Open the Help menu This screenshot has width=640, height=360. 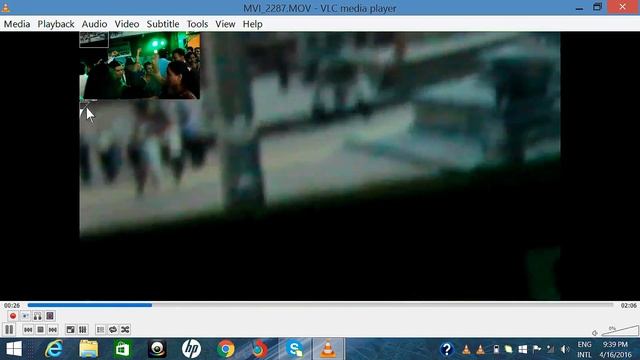[x=252, y=24]
